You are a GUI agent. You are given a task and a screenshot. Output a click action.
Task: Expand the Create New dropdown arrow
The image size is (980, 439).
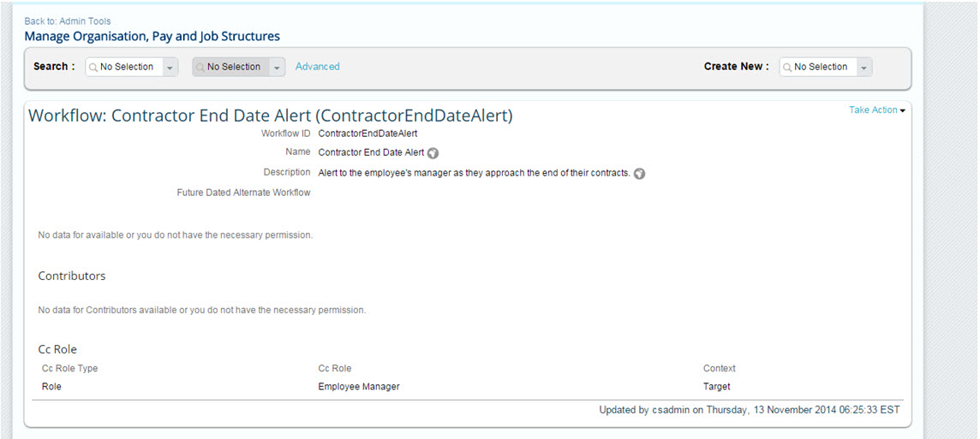[x=864, y=68]
